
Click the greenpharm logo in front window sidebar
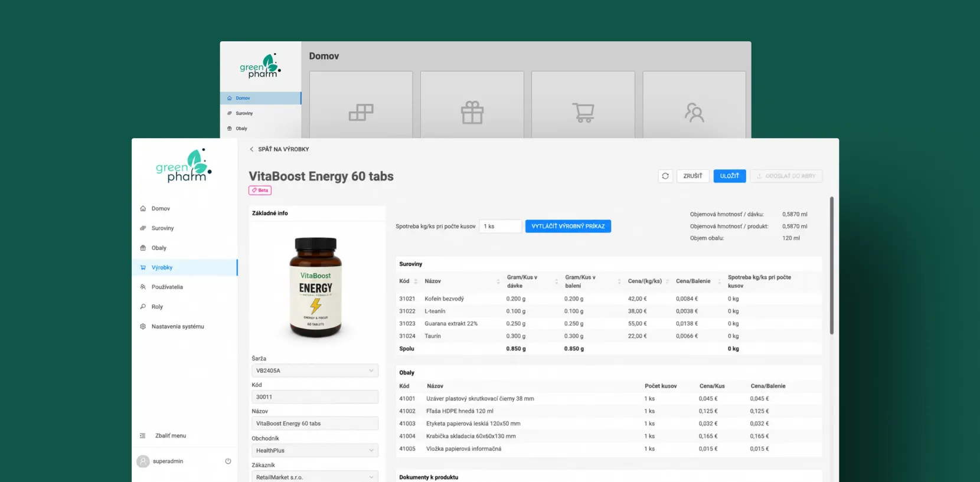(x=184, y=166)
